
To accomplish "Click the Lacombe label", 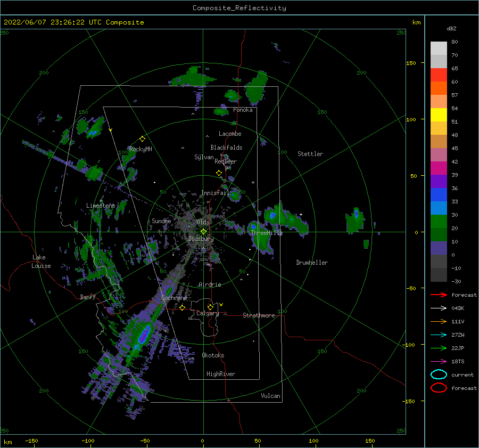I will (230, 134).
